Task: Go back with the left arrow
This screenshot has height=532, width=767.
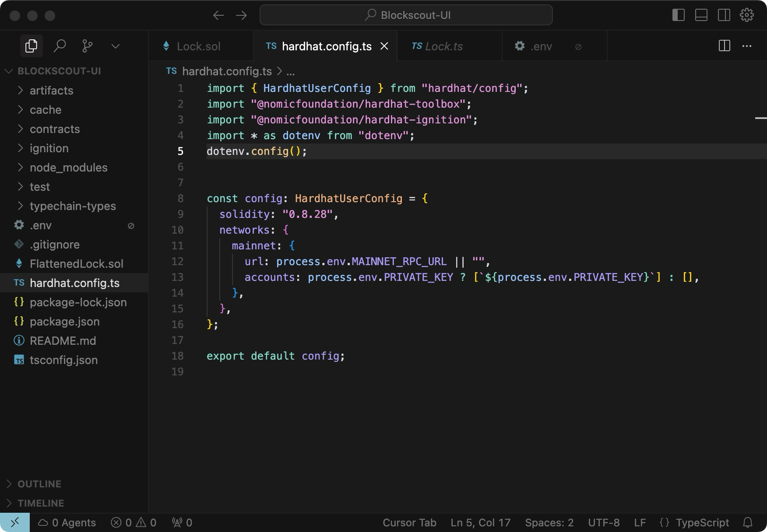Action: 218,15
